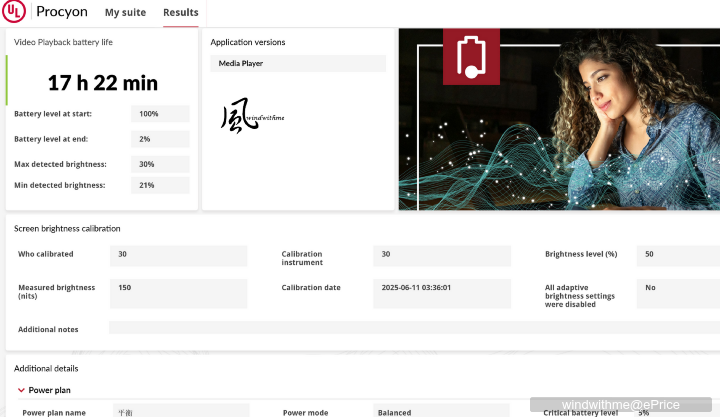This screenshot has width=720, height=417.
Task: Click the UL logo icon
Action: (15, 12)
